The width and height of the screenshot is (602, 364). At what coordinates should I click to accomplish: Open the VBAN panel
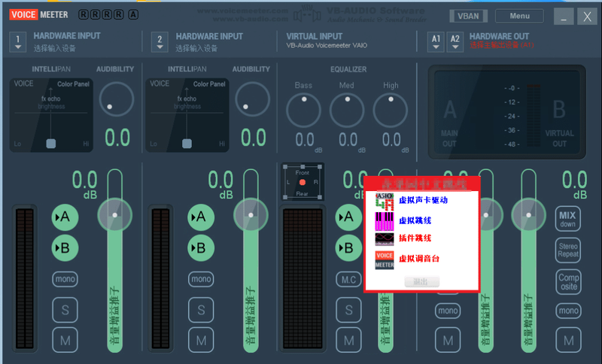tap(468, 16)
